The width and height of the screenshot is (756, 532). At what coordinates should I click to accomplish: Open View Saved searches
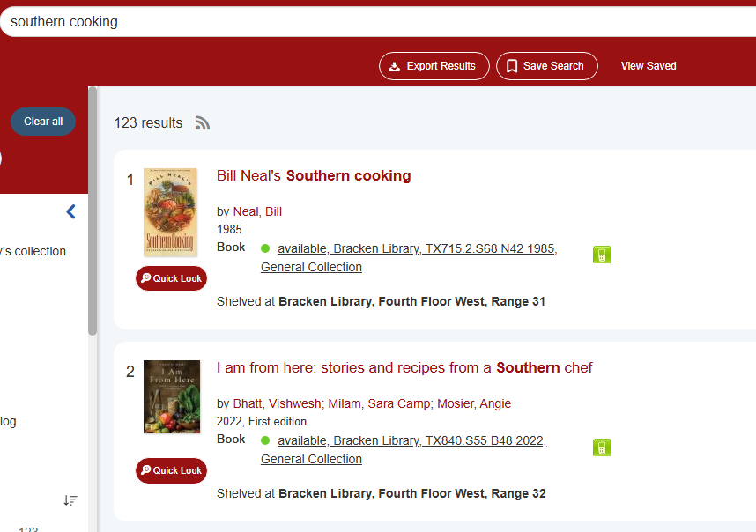(x=649, y=66)
